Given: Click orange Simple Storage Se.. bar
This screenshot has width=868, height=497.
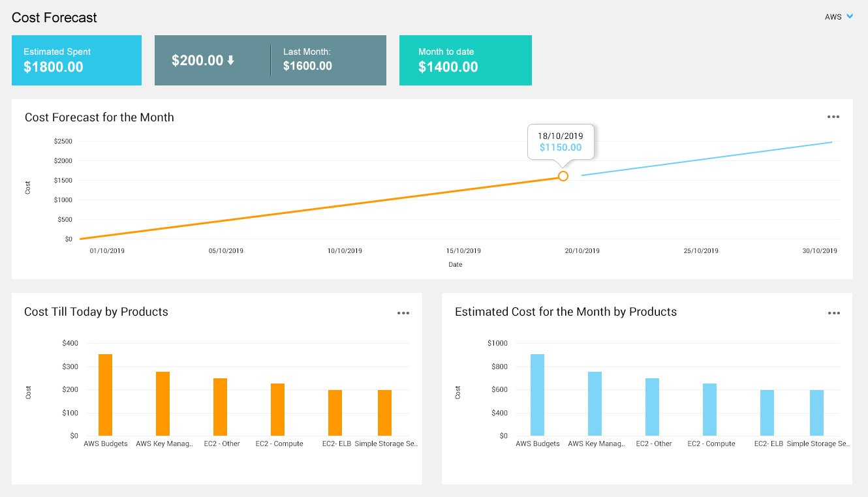Looking at the screenshot, I should pos(384,413).
